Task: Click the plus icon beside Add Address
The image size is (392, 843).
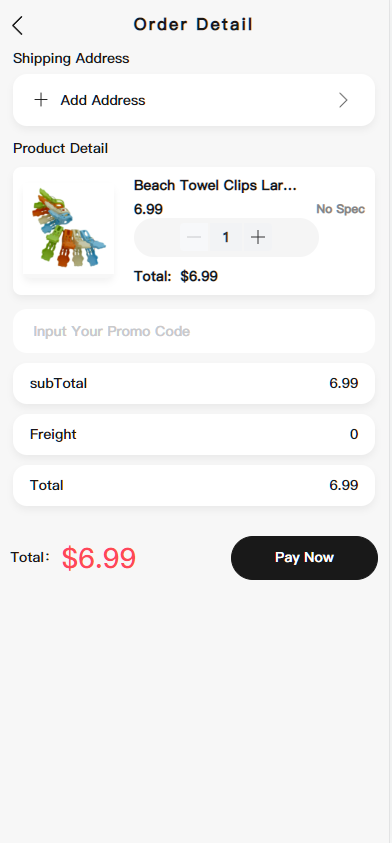Action: pos(41,100)
